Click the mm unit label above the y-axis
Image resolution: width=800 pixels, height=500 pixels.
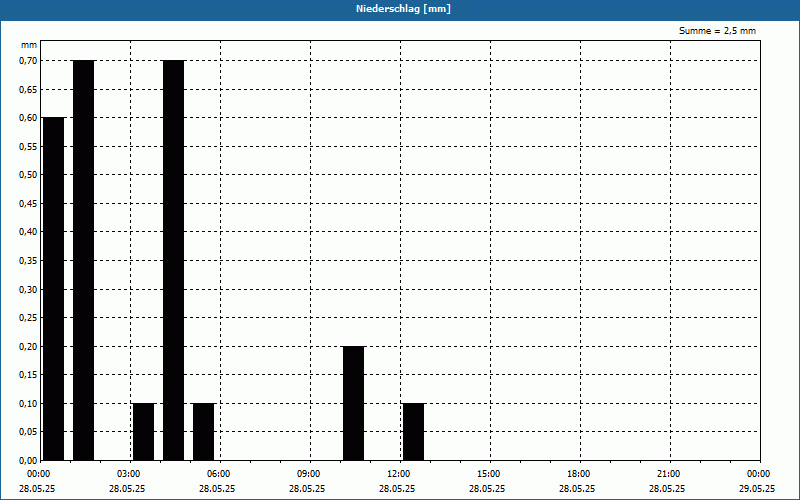[x=29, y=45]
